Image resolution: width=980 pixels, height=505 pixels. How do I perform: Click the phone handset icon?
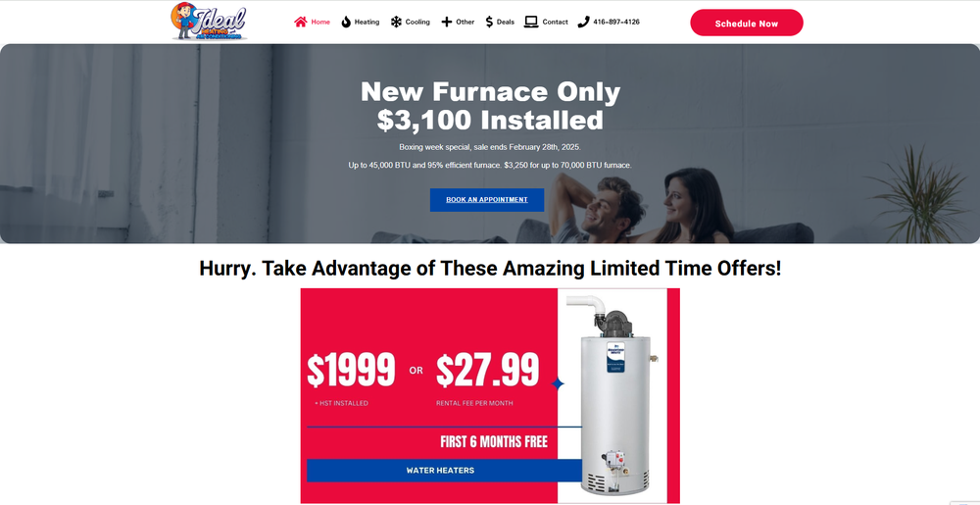pos(583,22)
